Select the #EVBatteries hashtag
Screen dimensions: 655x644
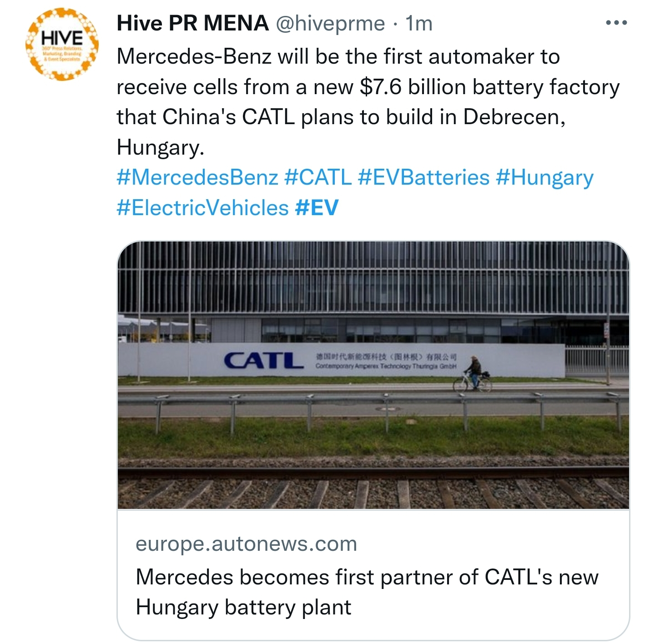[x=424, y=177]
